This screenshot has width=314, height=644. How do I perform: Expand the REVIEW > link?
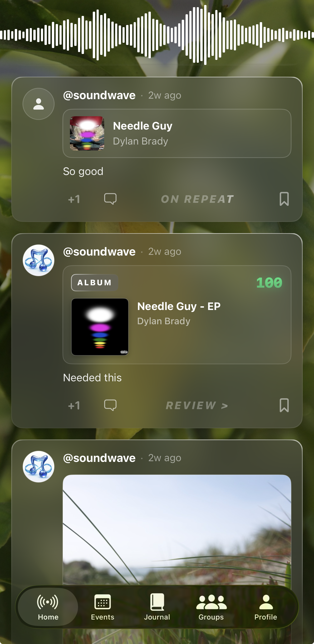click(197, 406)
